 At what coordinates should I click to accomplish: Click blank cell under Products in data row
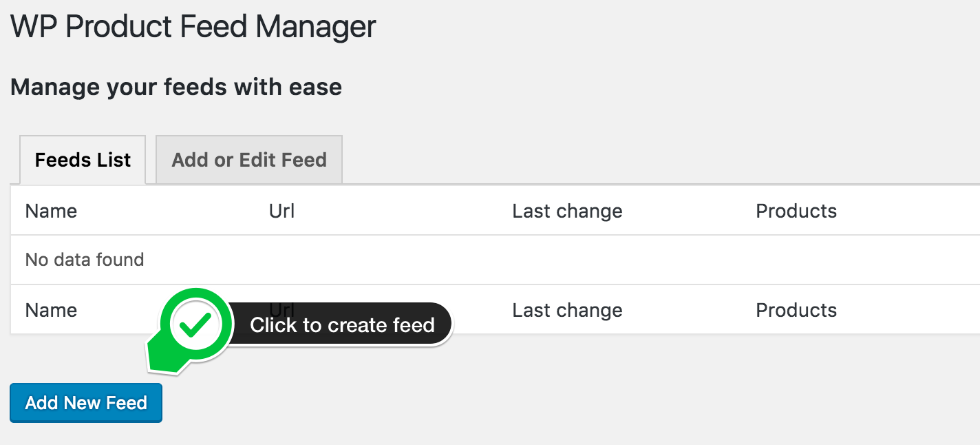pyautogui.click(x=867, y=260)
